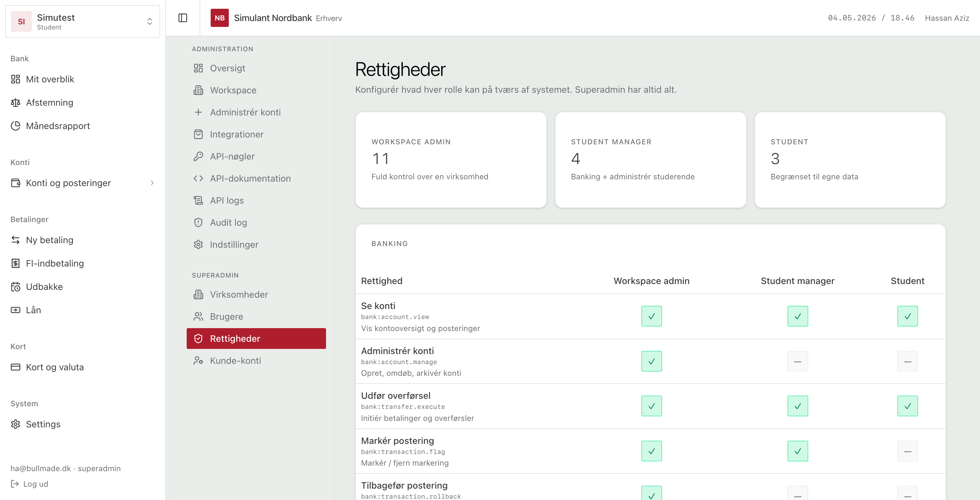Click the plus icon for Administrér konti
The height and width of the screenshot is (500, 980).
point(198,112)
